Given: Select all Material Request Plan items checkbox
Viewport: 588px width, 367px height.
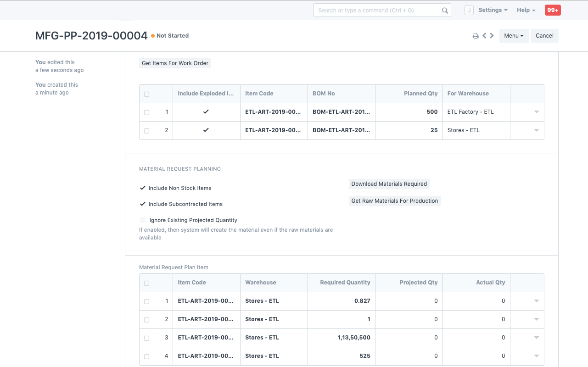Looking at the screenshot, I should [x=147, y=283].
